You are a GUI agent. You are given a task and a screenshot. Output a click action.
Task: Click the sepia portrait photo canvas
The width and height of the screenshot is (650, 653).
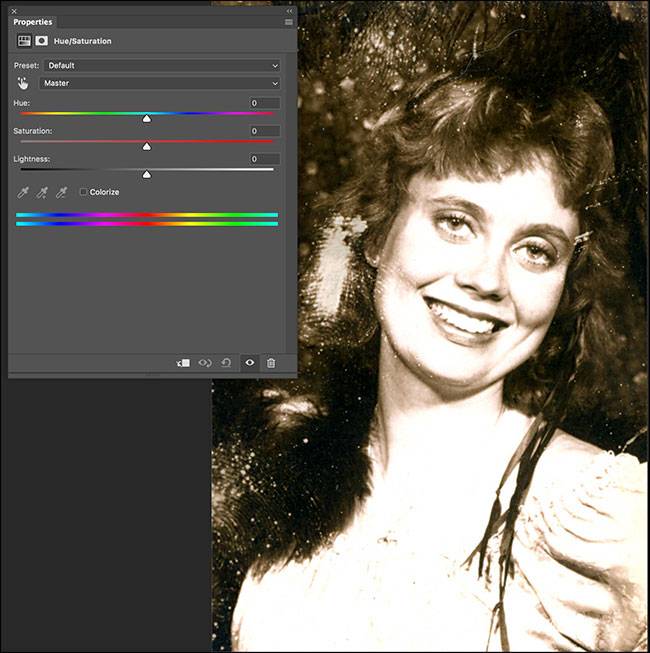[x=431, y=326]
